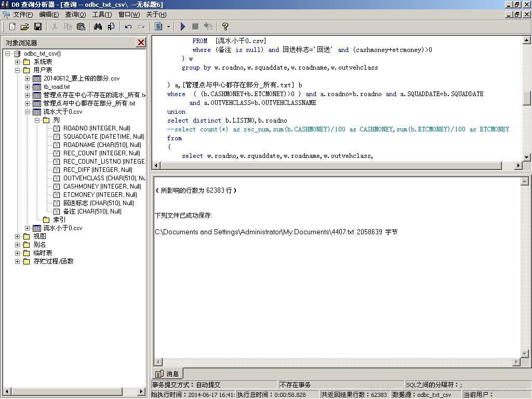Run the query with the Execute arrow

[182, 26]
